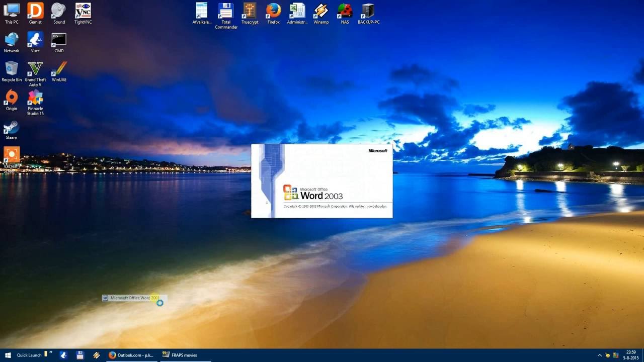This screenshot has width=644, height=362.
Task: Launch the Winamp desktop shortcut
Action: click(x=321, y=14)
